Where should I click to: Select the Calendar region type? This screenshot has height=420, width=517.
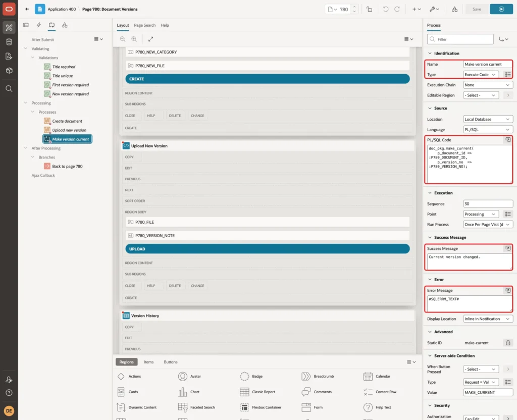click(x=377, y=376)
